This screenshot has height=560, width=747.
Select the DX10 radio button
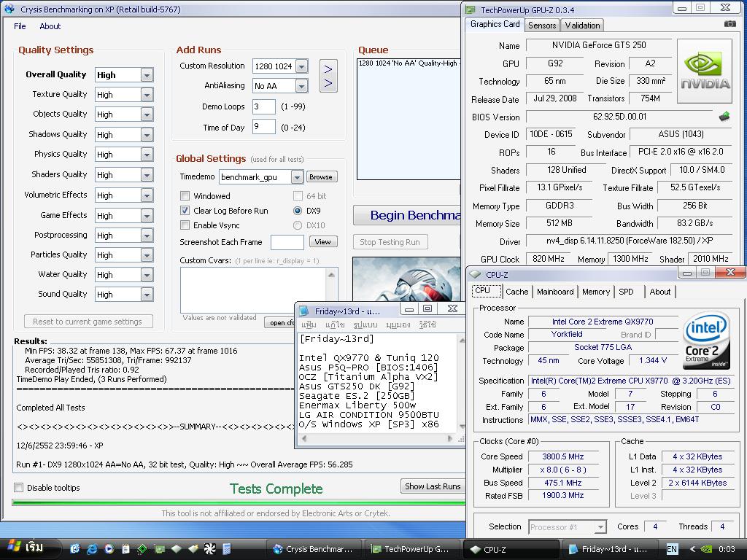[x=298, y=225]
